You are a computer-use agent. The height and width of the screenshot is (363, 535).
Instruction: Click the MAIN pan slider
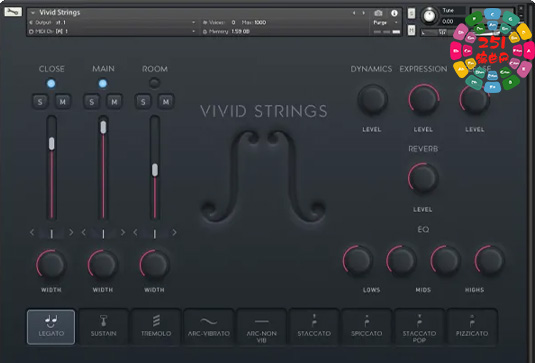pyautogui.click(x=103, y=233)
